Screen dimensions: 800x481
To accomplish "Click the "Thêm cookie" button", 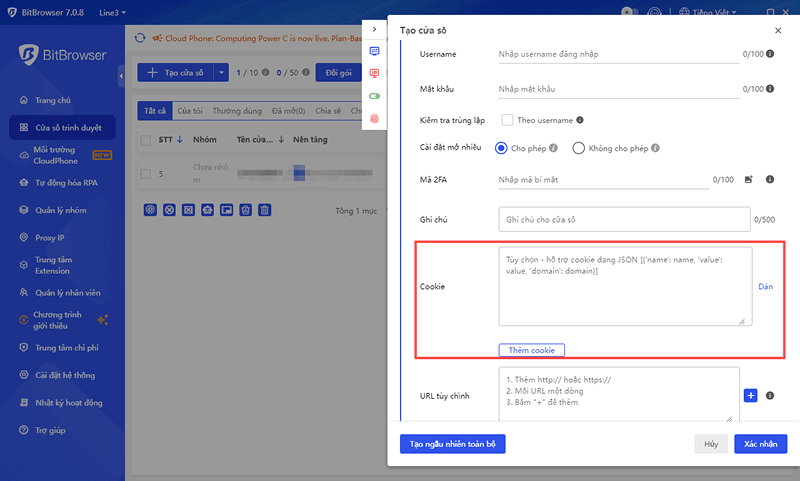I will 532,350.
